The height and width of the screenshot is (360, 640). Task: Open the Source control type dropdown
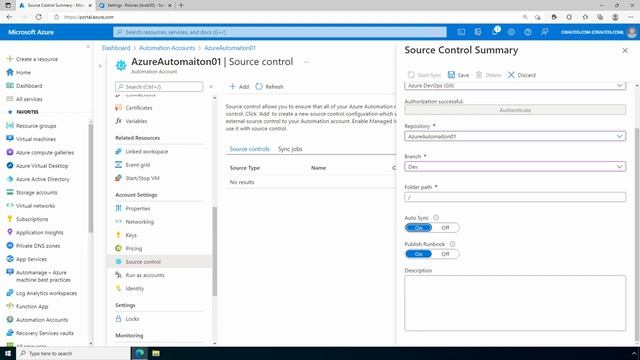515,85
